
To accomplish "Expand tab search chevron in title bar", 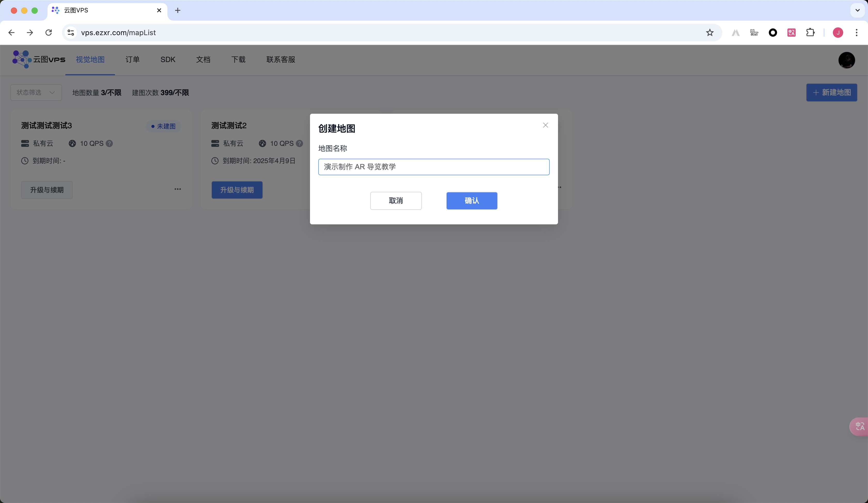I will pos(857,10).
